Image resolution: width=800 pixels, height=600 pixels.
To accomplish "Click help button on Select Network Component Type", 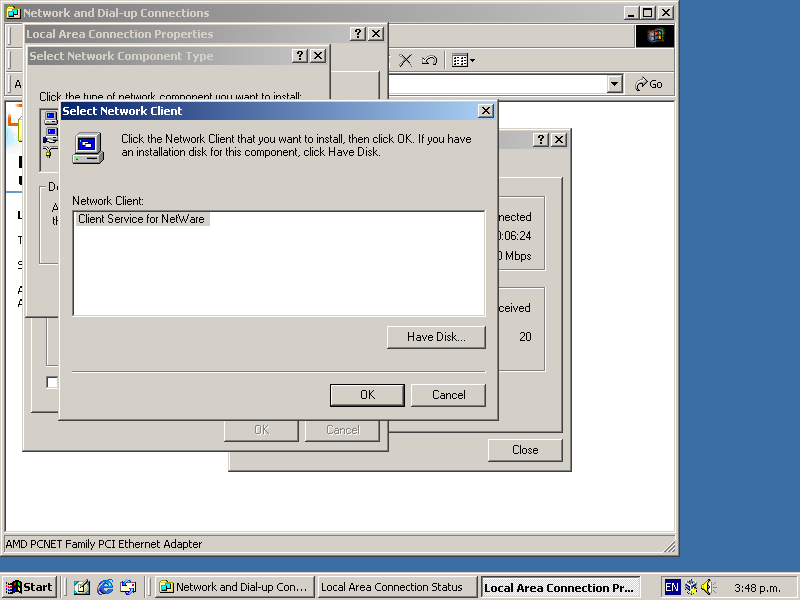I will pos(300,56).
